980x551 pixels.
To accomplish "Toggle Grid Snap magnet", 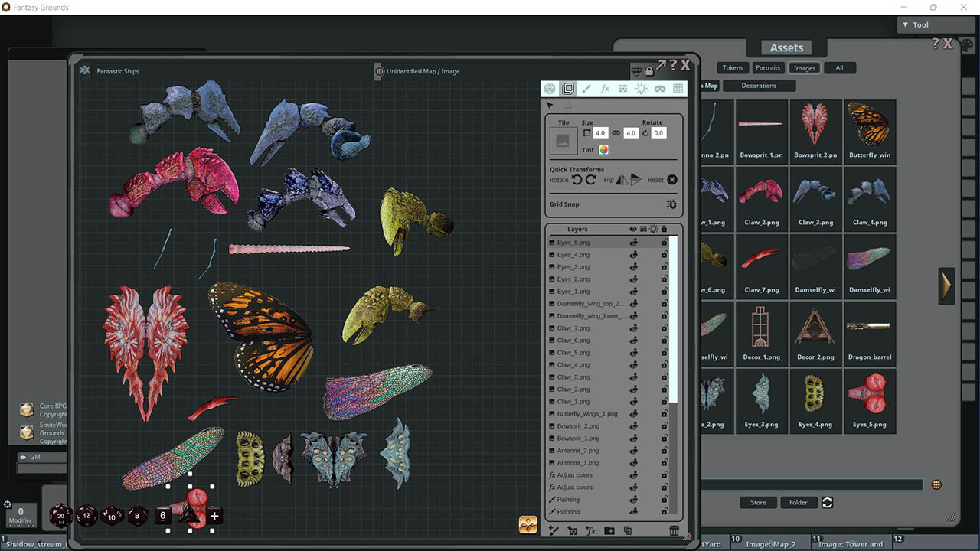I will point(671,204).
